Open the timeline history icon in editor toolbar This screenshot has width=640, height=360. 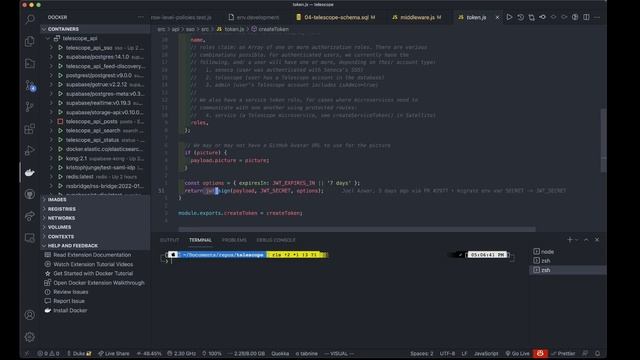(520, 17)
